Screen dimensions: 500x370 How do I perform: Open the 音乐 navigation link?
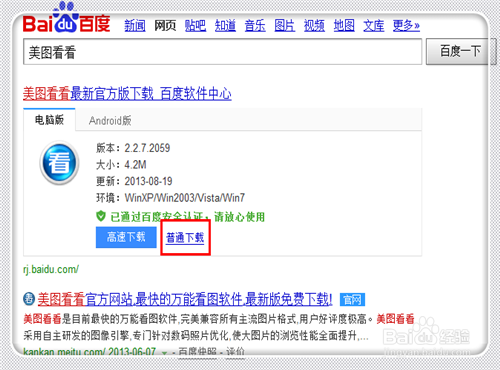[x=255, y=26]
